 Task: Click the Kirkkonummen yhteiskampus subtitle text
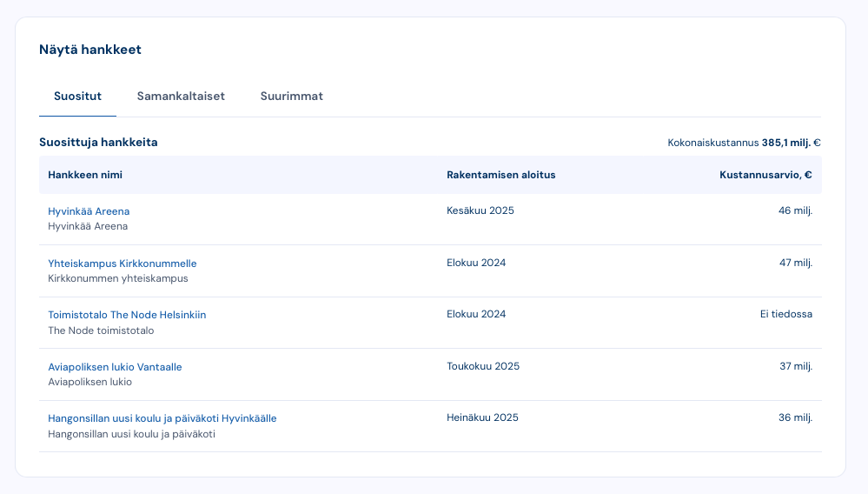(x=117, y=278)
